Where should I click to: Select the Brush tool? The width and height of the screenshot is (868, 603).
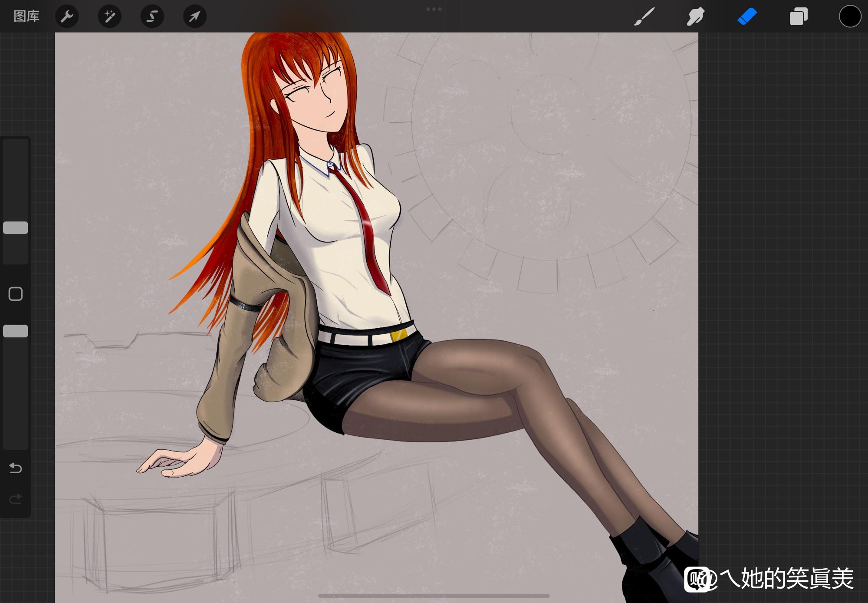[644, 16]
